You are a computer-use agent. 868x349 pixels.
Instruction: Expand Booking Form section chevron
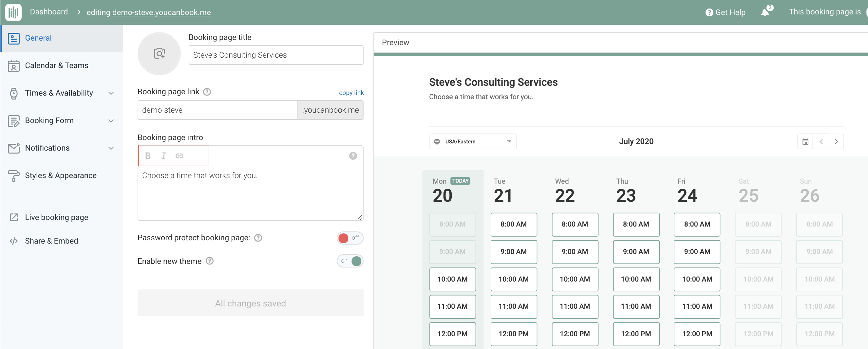click(111, 120)
